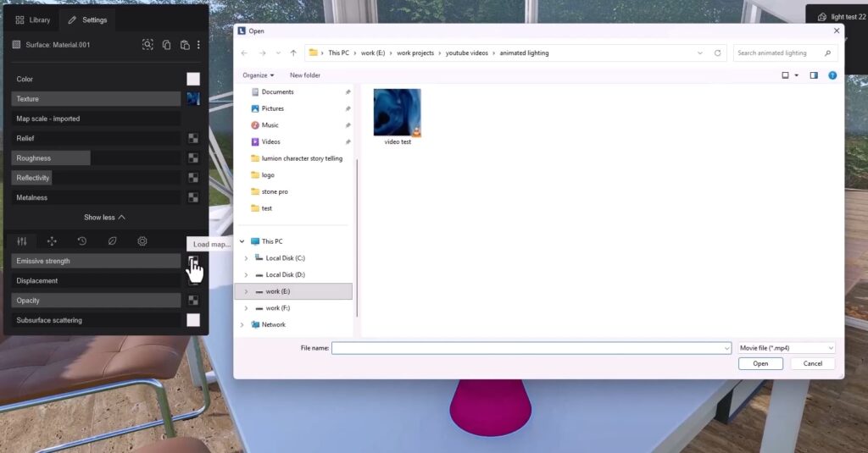Load a map for Opacity
Viewport: 868px width, 453px height.
coord(193,301)
